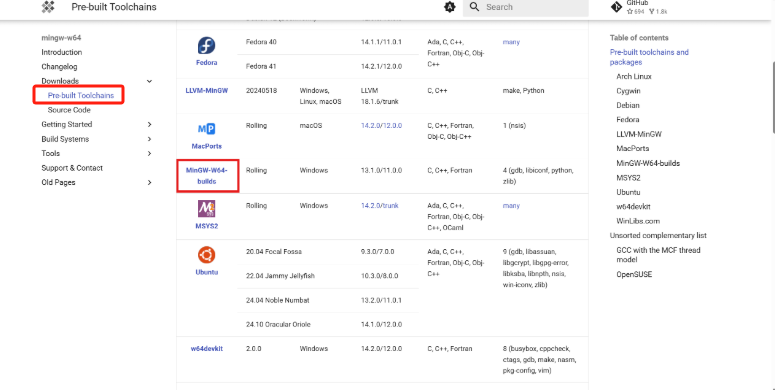
Task: Click the MSYS2 'many' packages link
Action: tap(511, 206)
